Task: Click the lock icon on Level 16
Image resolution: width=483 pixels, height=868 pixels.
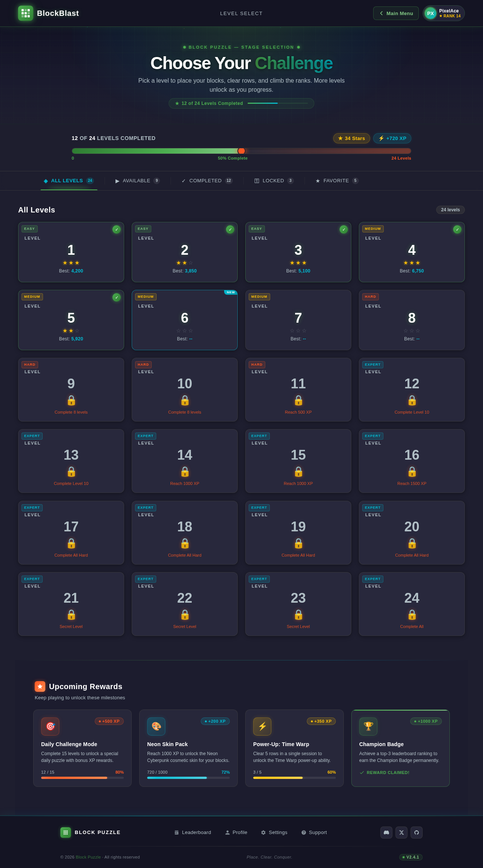Action: (412, 472)
